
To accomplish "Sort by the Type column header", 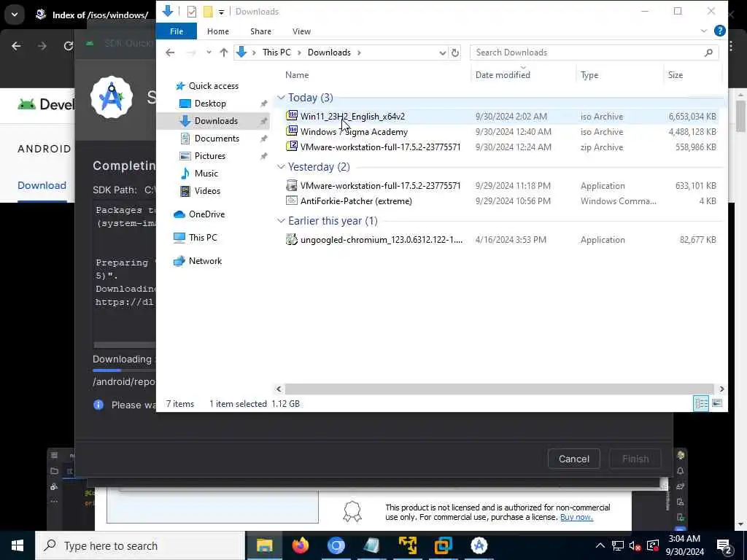I will click(x=589, y=75).
